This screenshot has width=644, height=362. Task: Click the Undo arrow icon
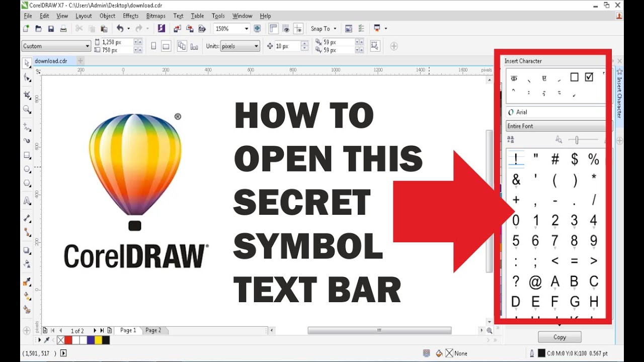[120, 29]
